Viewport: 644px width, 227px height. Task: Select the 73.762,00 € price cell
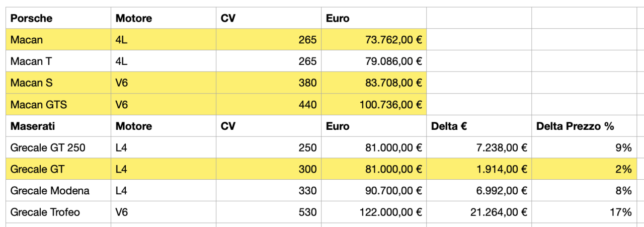coord(374,40)
